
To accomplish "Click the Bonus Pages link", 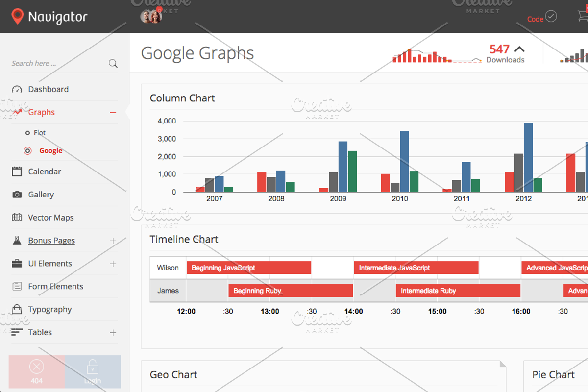I will point(51,241).
